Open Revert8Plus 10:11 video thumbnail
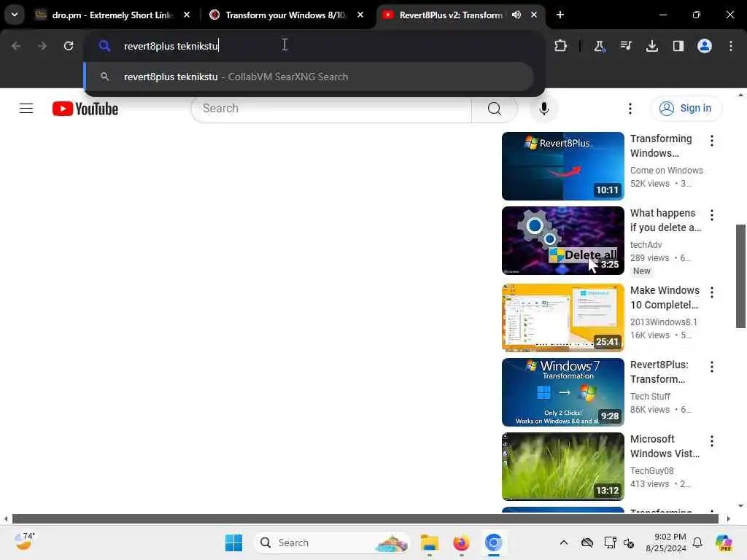This screenshot has height=560, width=747. pyautogui.click(x=562, y=166)
